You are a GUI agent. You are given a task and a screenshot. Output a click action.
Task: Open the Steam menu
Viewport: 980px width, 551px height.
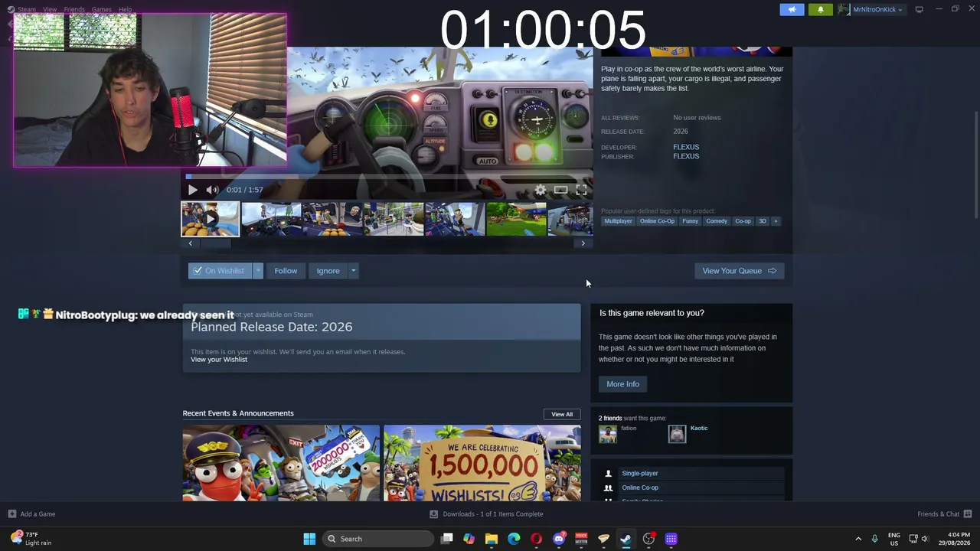[x=26, y=9]
